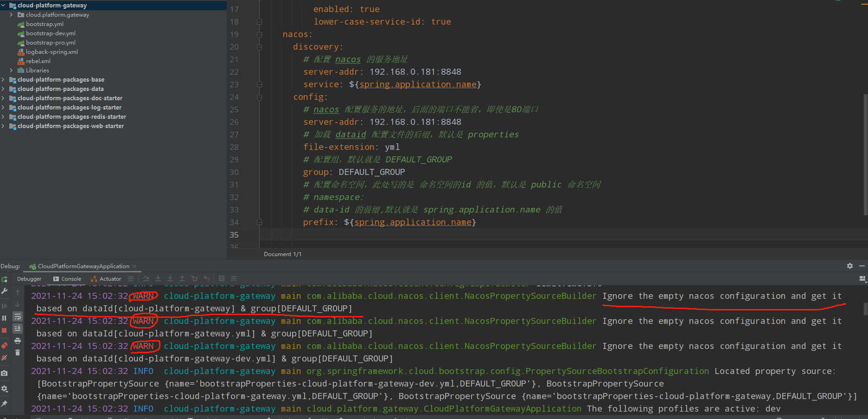This screenshot has width=868, height=419.
Task: Toggle pin tab in Debug panel
Action: (x=4, y=404)
